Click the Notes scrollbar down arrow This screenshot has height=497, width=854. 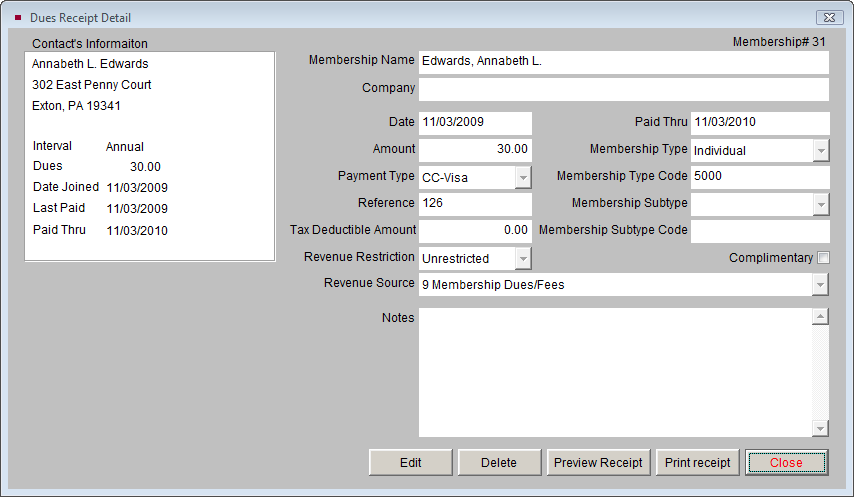click(820, 428)
